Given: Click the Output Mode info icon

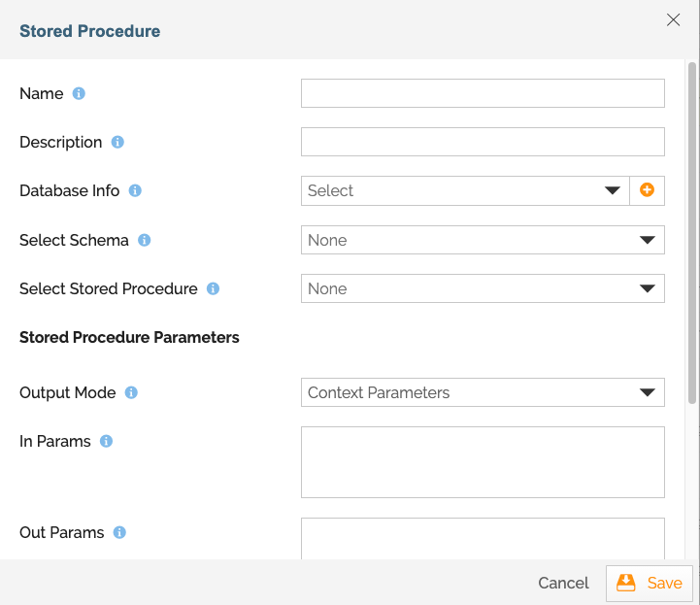Looking at the screenshot, I should coord(131,393).
